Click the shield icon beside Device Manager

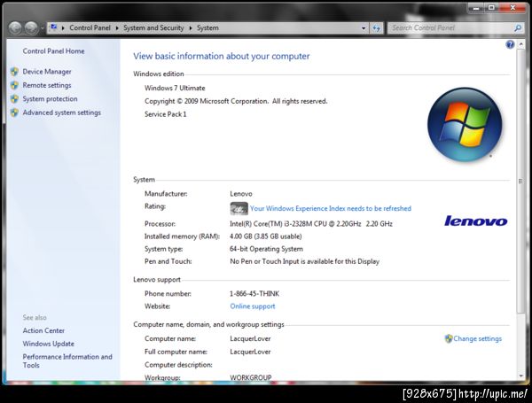tap(14, 72)
